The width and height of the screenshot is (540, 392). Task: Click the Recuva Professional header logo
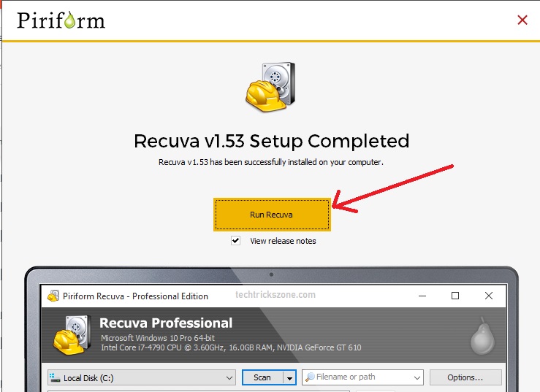[x=73, y=334]
